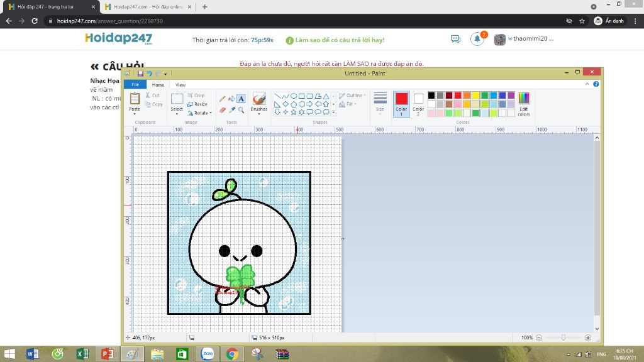
Task: Open the chat messages icon on Hoidap247
Action: [455, 39]
